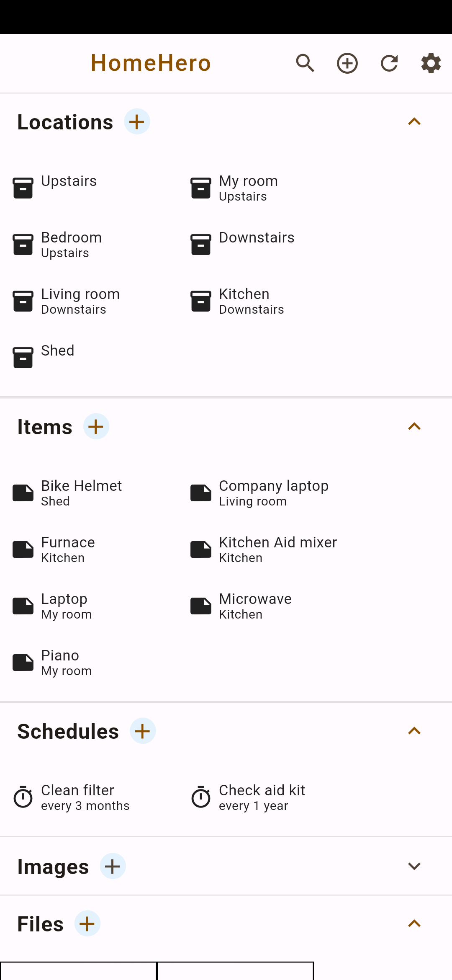
Task: Expand the Images section
Action: point(414,866)
